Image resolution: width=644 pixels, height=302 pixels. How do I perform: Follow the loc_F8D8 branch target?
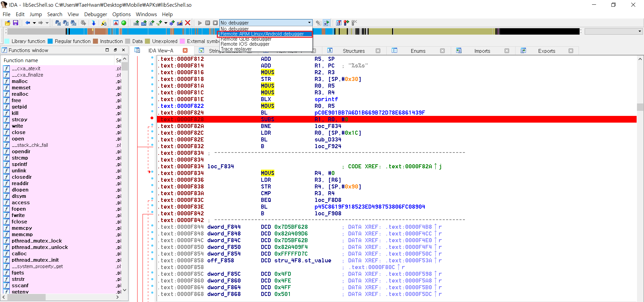[x=328, y=200]
